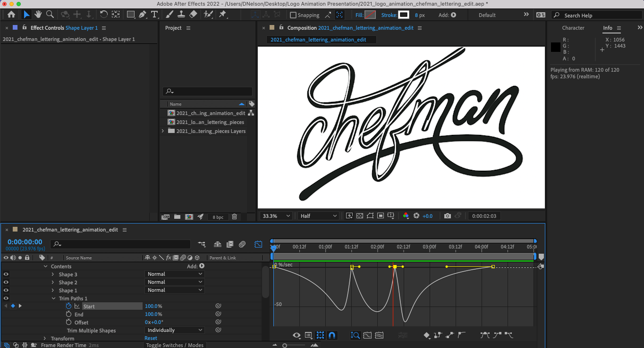Viewport: 644px width, 348px height.
Task: Toggle the transparency grid icon
Action: [360, 216]
